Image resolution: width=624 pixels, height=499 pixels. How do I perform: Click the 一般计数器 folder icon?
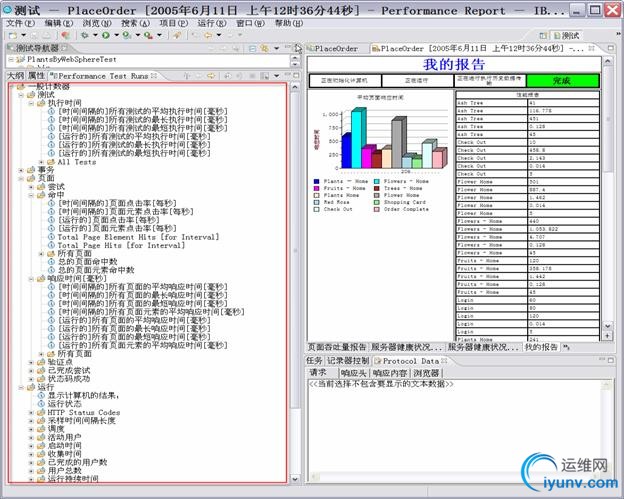click(x=21, y=86)
